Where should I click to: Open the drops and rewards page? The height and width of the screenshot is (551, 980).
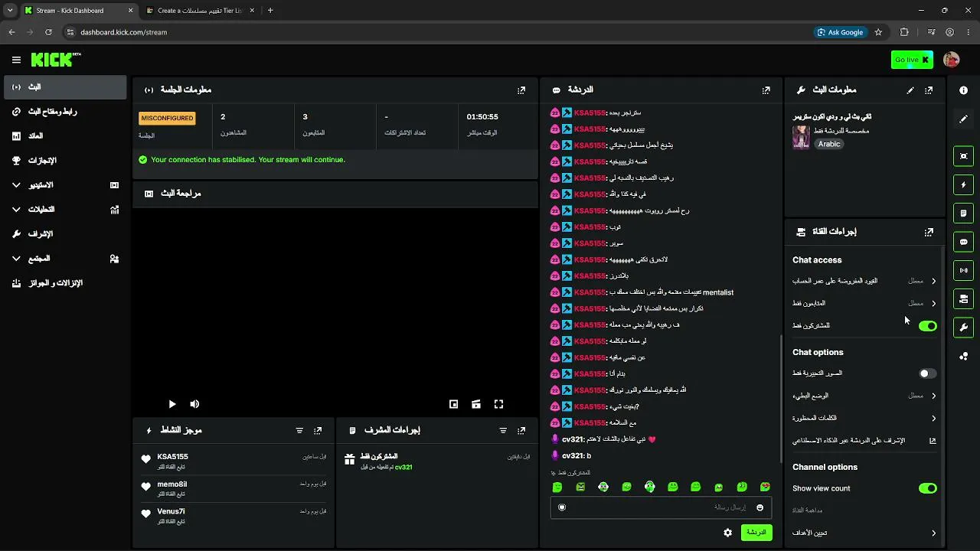click(x=65, y=283)
